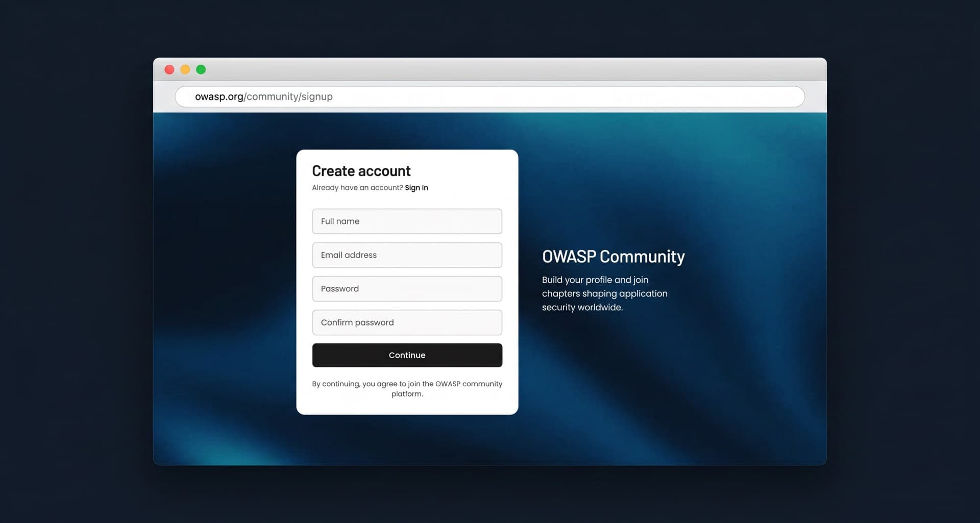Viewport: 980px width, 523px height.
Task: Click 'Already have an account?' text
Action: click(x=357, y=187)
